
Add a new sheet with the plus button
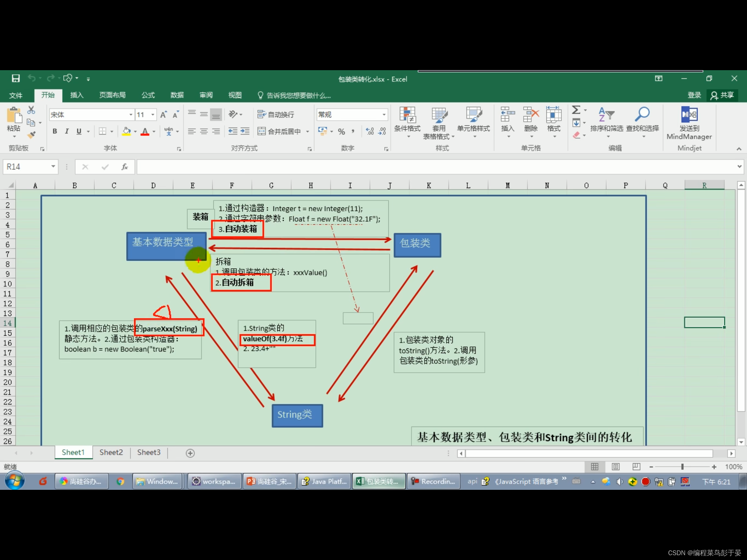(x=190, y=453)
